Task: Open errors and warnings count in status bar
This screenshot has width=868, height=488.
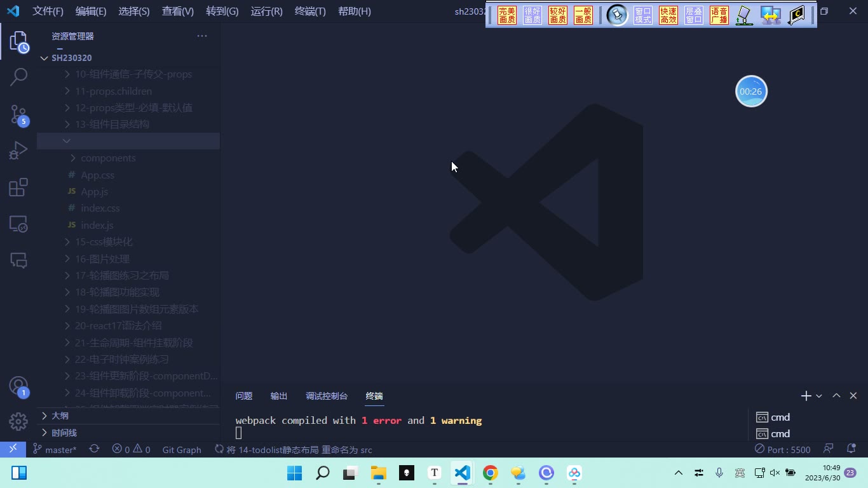Action: pyautogui.click(x=132, y=449)
